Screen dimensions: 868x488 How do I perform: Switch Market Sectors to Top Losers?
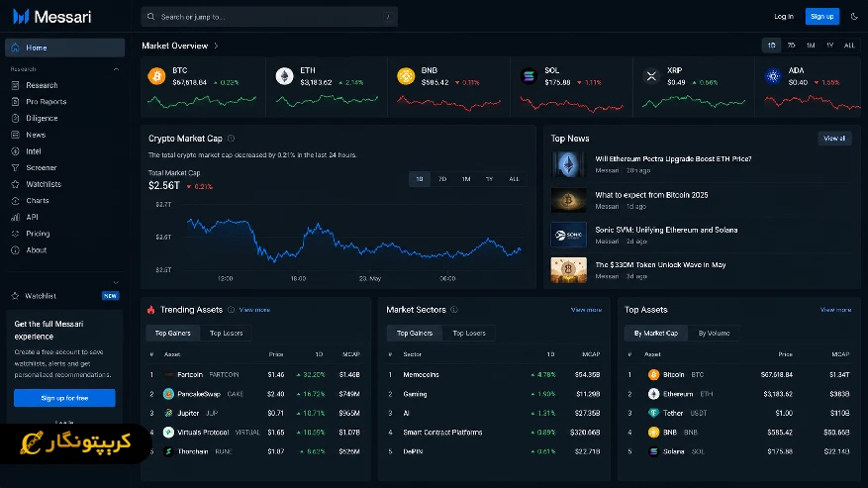click(469, 333)
